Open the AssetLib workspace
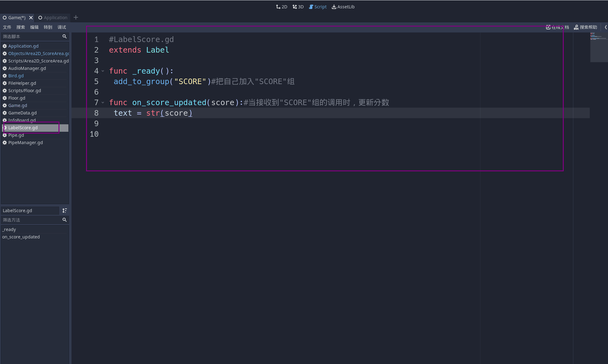The image size is (608, 364). tap(343, 7)
